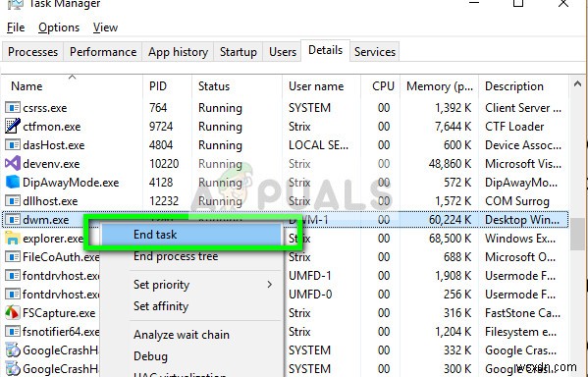Switch to the Users tab
Viewport: 588px width, 377px height.
[283, 52]
